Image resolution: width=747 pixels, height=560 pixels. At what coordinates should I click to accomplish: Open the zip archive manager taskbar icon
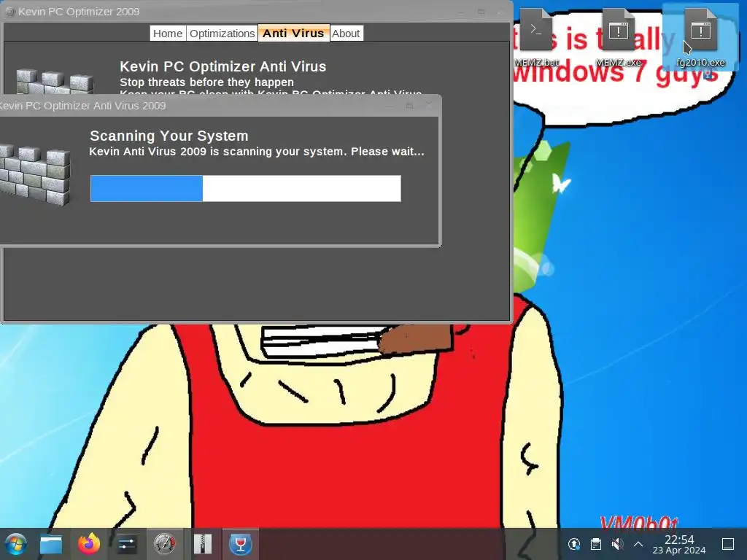click(x=203, y=544)
